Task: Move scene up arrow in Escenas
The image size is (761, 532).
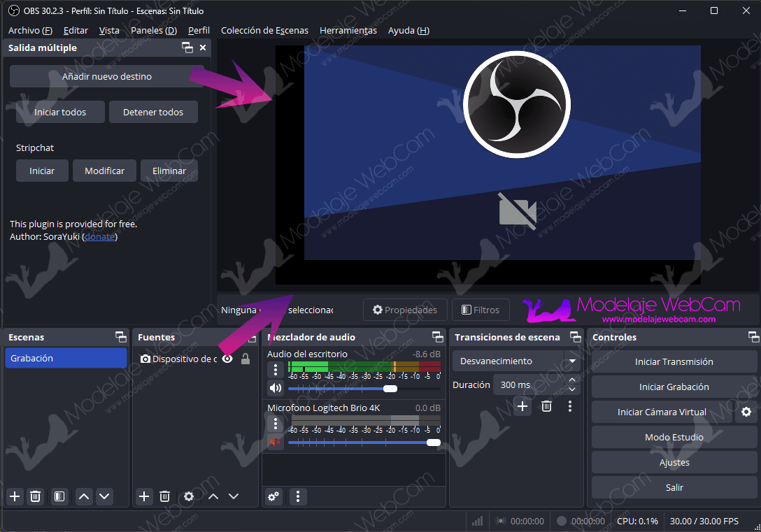Action: click(x=84, y=496)
